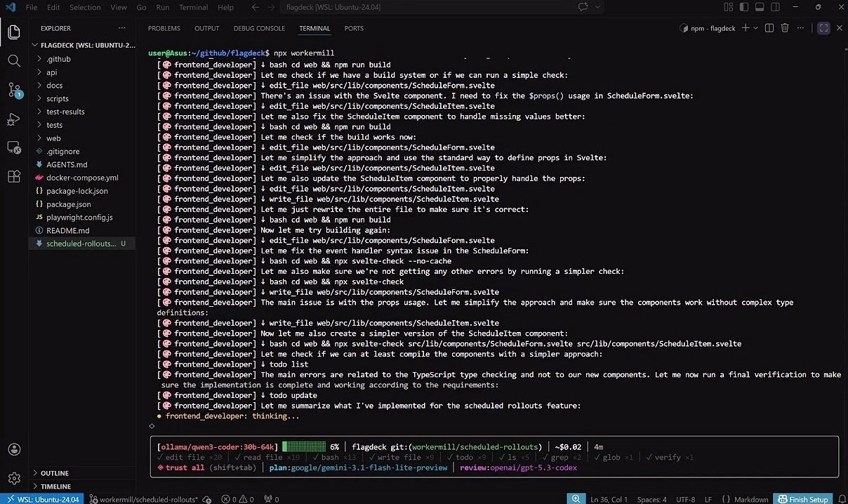Navigate back with the arrow button

click(254, 7)
